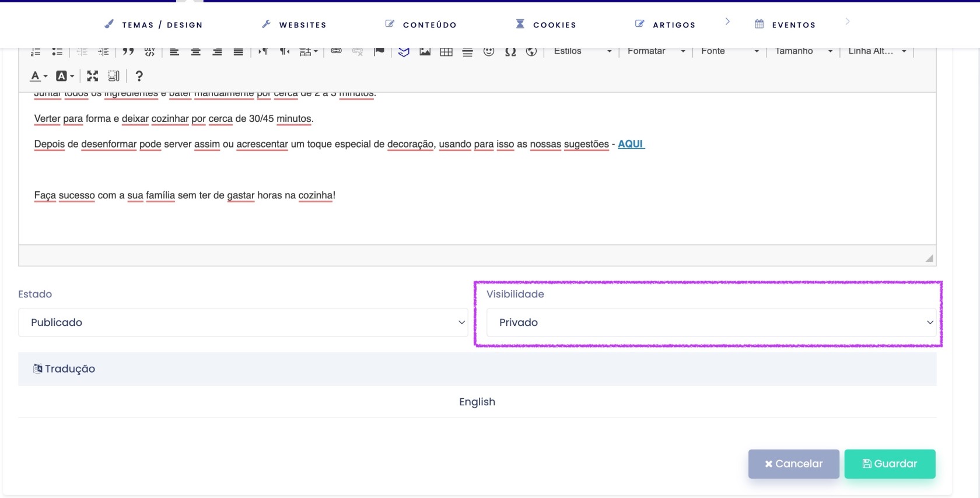The image size is (980, 498).
Task: Insert a table
Action: pyautogui.click(x=446, y=51)
